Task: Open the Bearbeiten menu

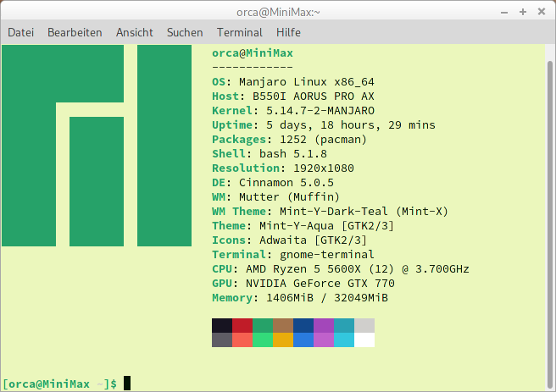Action: 75,32
